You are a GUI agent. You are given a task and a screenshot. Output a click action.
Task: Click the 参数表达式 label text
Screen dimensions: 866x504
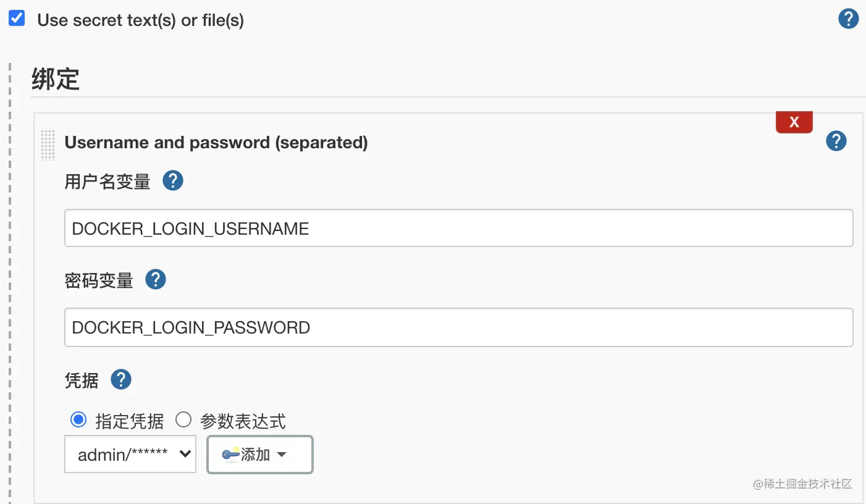(x=243, y=421)
